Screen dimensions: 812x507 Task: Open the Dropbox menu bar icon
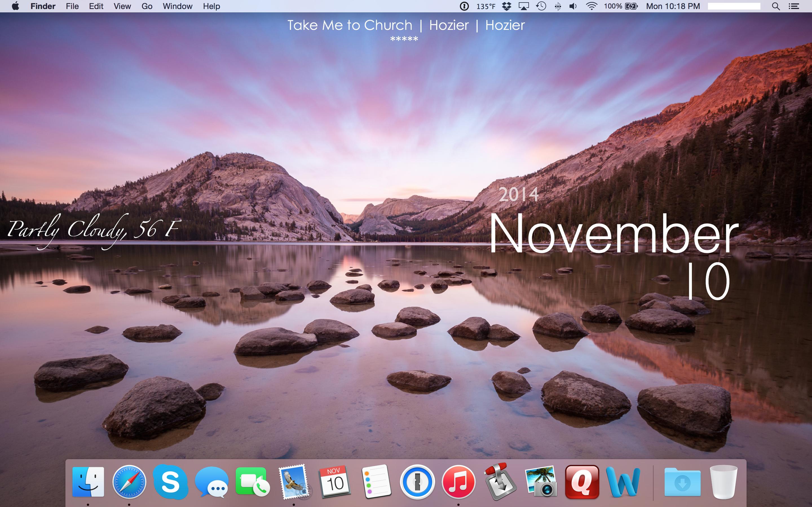coord(507,6)
